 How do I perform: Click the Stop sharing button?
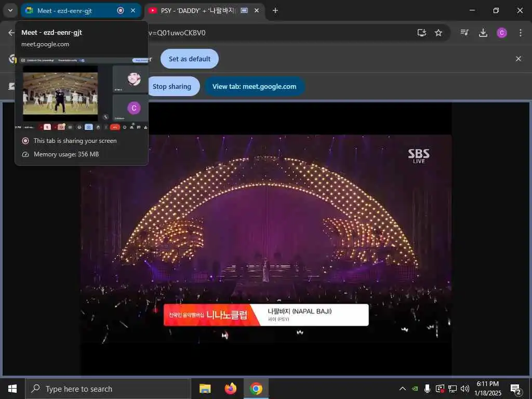(172, 87)
